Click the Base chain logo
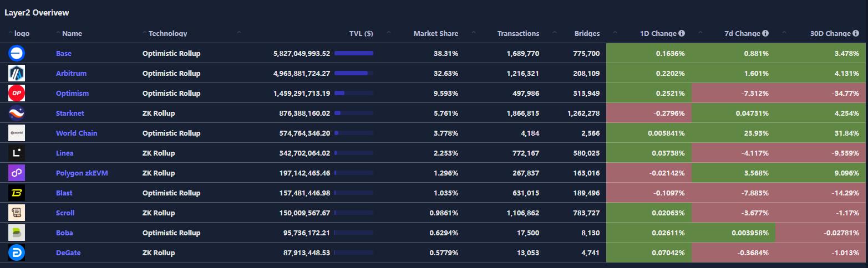 pos(17,54)
